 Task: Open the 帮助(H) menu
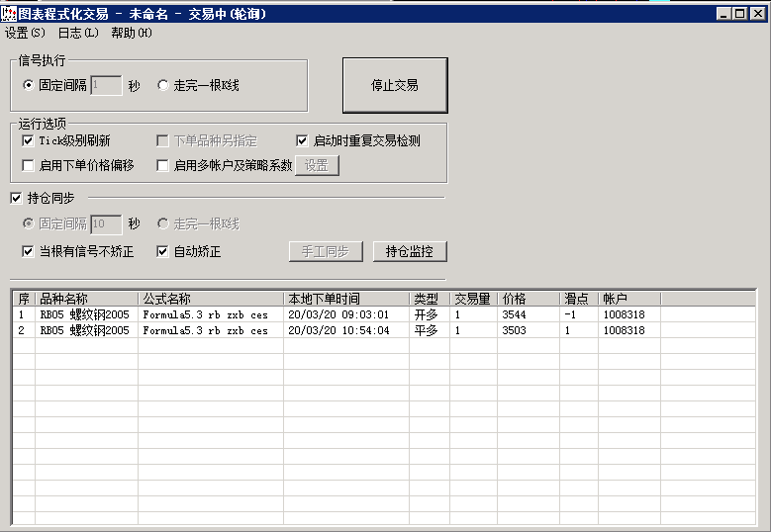[x=132, y=33]
